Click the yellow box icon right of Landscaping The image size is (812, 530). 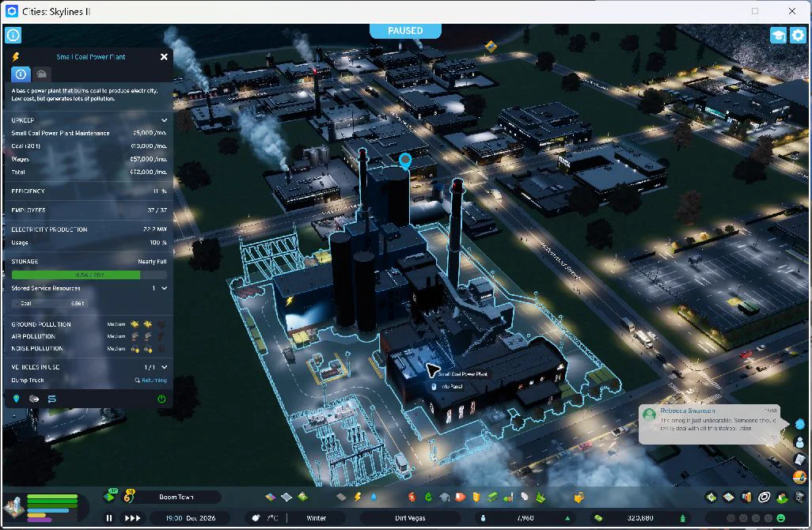pyautogui.click(x=579, y=498)
